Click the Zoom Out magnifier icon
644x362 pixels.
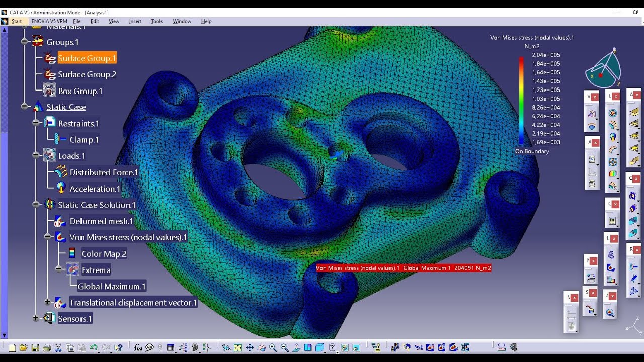tap(284, 347)
